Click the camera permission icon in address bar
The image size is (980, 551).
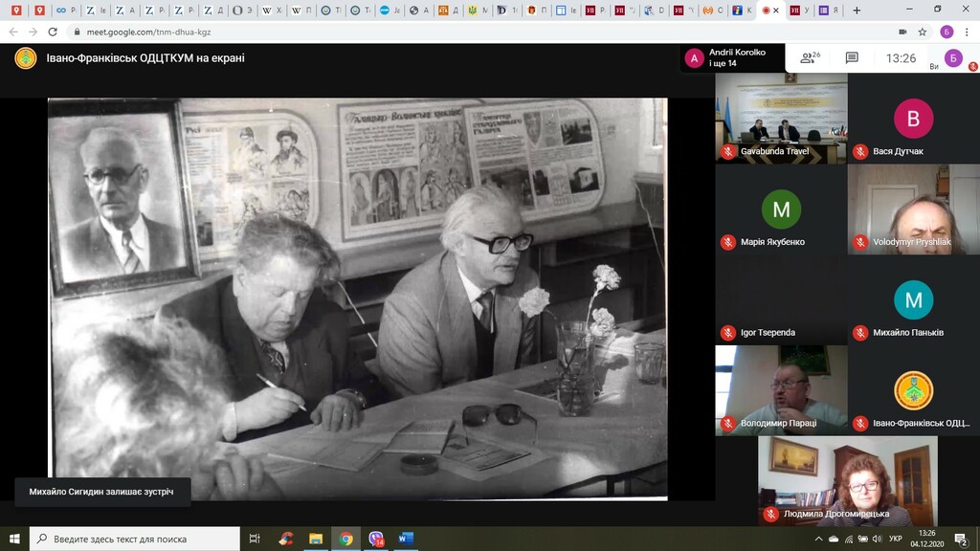coord(902,32)
